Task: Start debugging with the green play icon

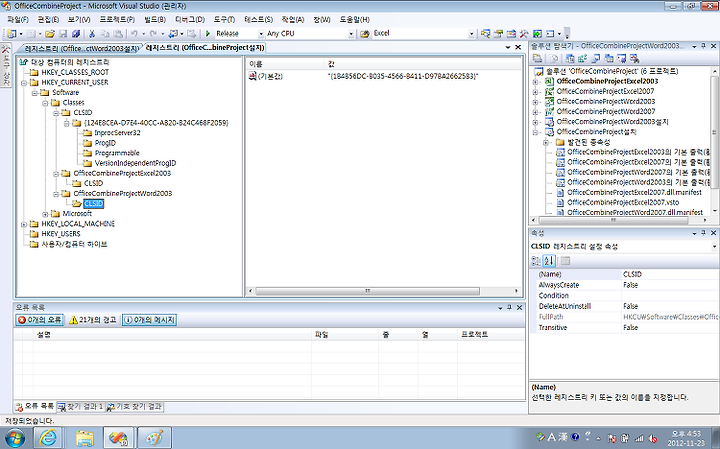Action: point(208,34)
